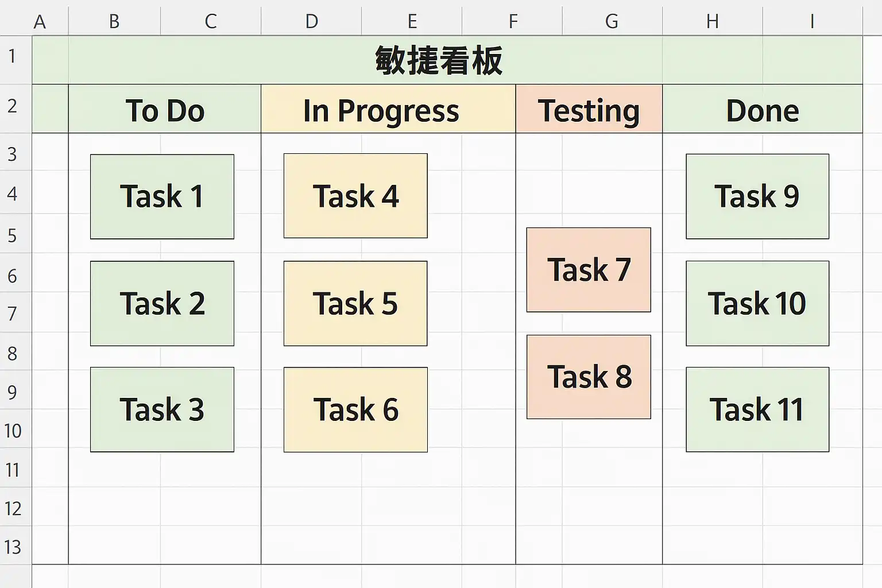This screenshot has height=588, width=882.
Task: Select the In Progress header cell
Action: pos(388,109)
